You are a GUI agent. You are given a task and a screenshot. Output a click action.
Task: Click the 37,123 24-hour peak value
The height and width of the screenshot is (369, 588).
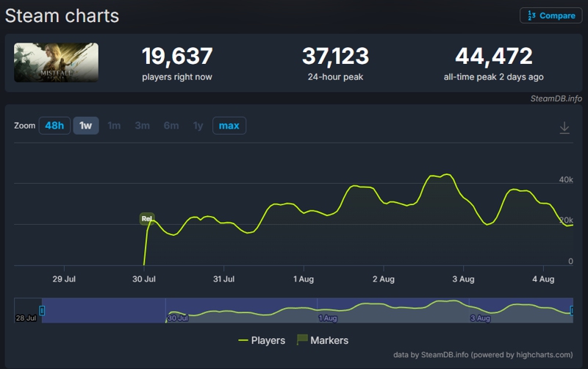pyautogui.click(x=336, y=57)
